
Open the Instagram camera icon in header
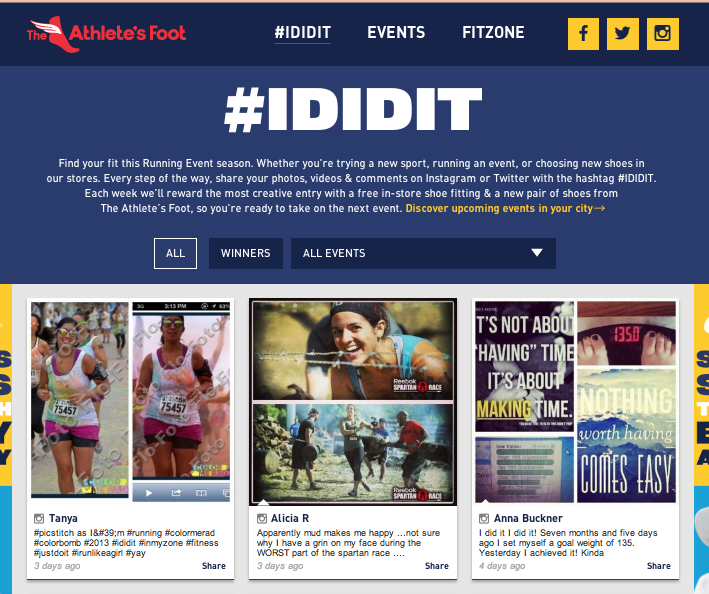click(x=662, y=34)
